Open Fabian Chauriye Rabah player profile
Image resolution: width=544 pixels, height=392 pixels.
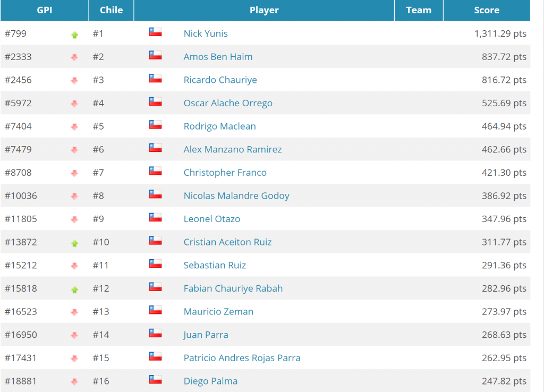(x=233, y=288)
